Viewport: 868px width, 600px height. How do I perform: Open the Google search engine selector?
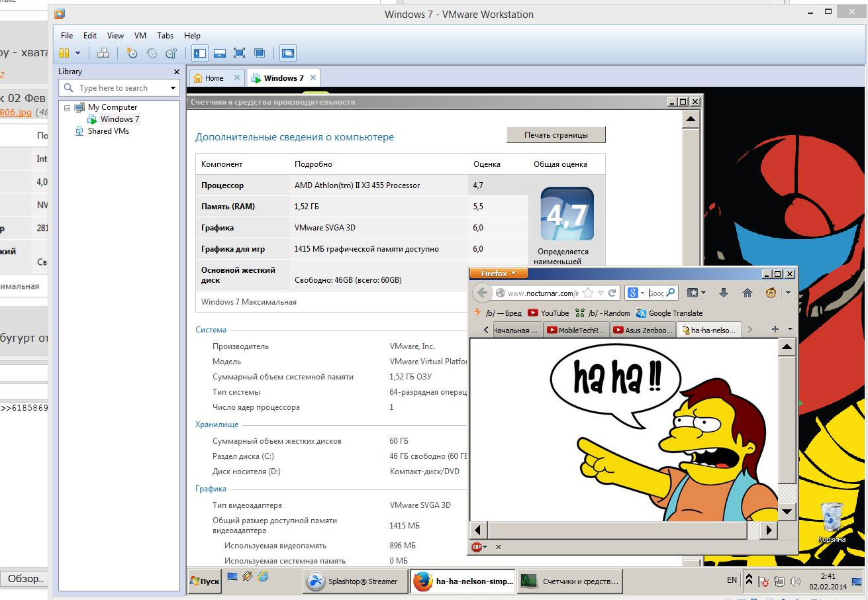point(636,293)
